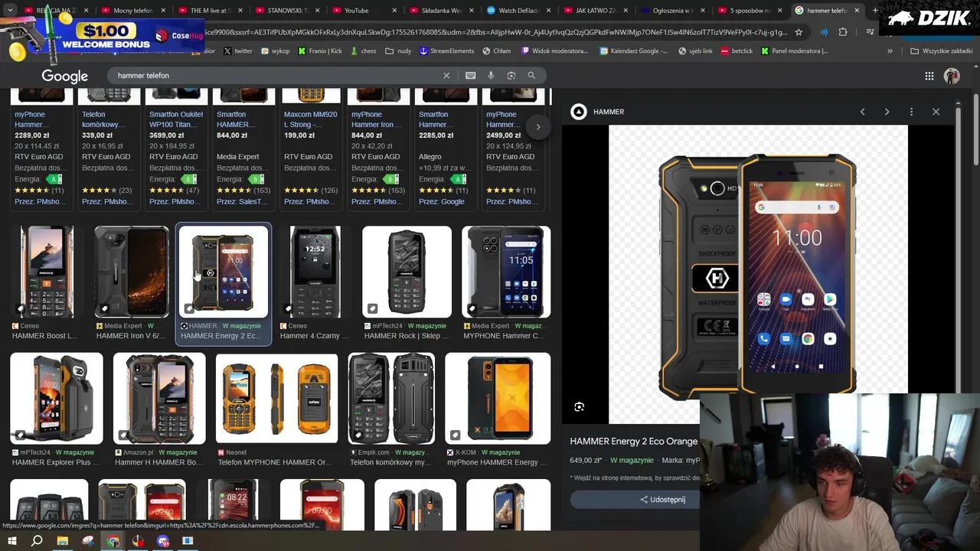
Task: Open Discord from the taskbar
Action: pyautogui.click(x=163, y=541)
